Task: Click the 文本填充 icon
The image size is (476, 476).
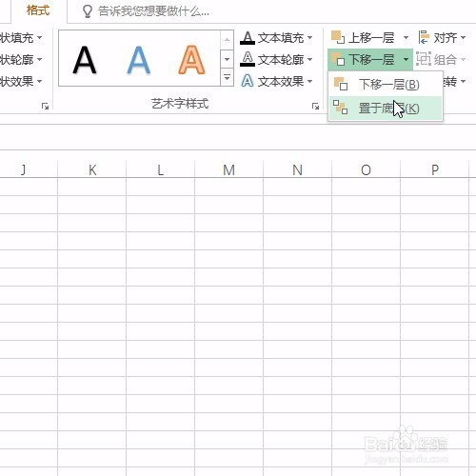Action: [x=248, y=38]
